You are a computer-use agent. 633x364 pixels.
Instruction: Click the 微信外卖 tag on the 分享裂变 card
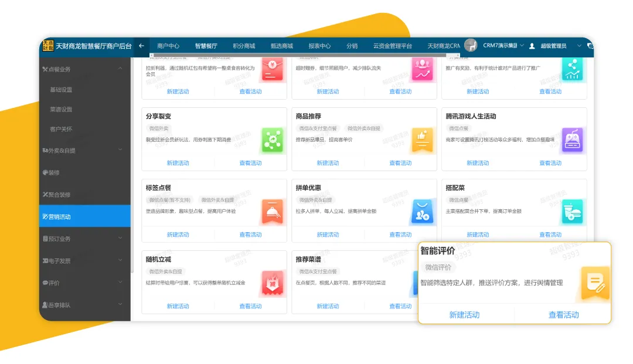[x=159, y=128]
